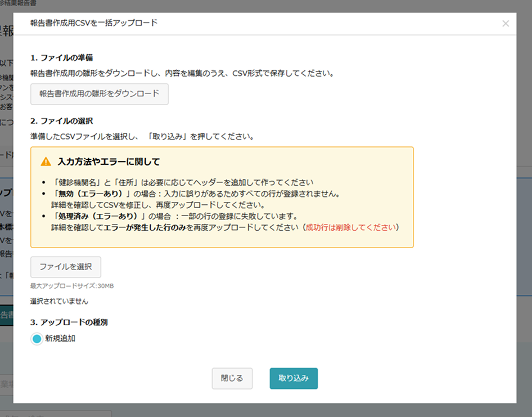
Task: Click the 閉じる button
Action: click(232, 378)
